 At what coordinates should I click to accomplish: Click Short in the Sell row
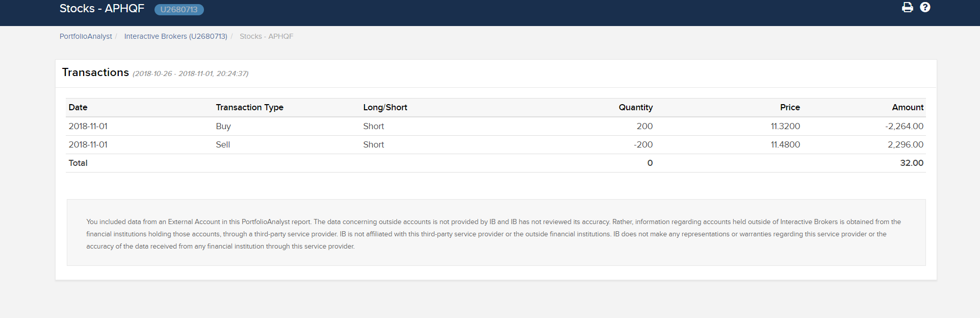tap(374, 144)
